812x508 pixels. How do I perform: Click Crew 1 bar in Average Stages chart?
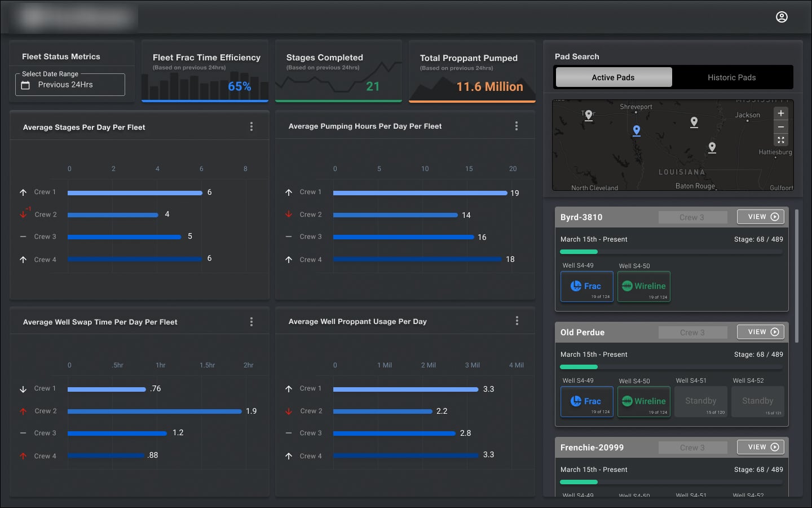(x=135, y=193)
